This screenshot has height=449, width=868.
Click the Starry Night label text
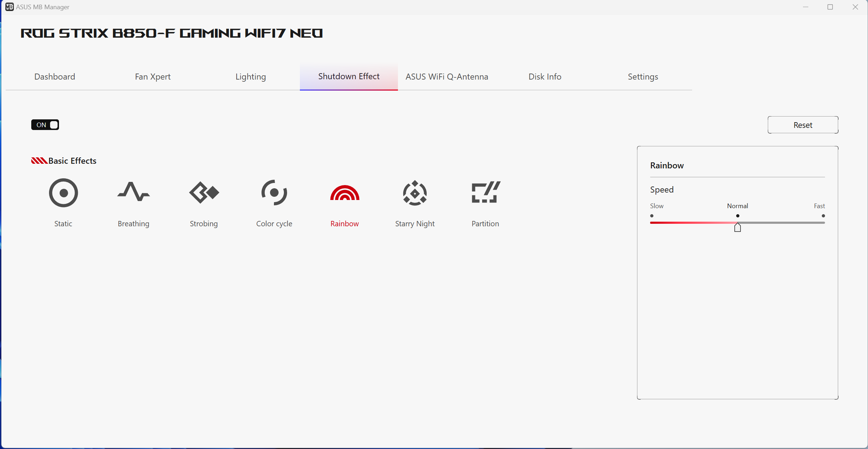coord(415,224)
